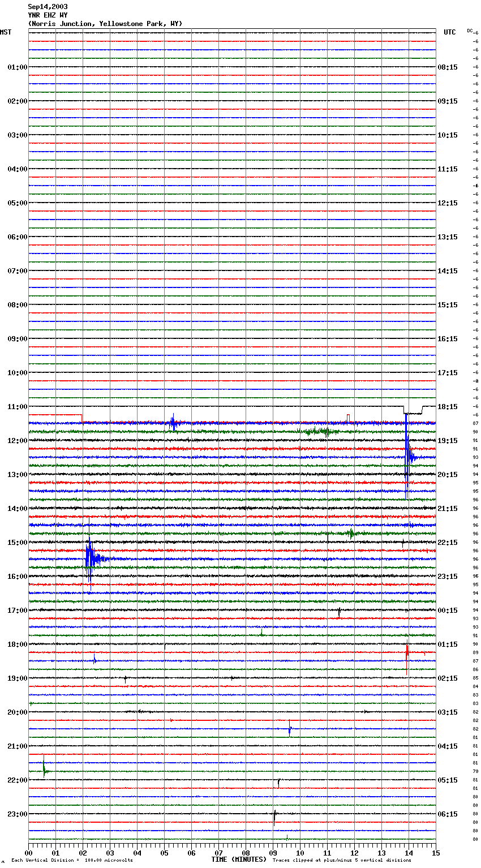Image resolution: width=481 pixels, height=868 pixels.
Task: Click the 08:15 UTC time label
Action: [x=448, y=67]
